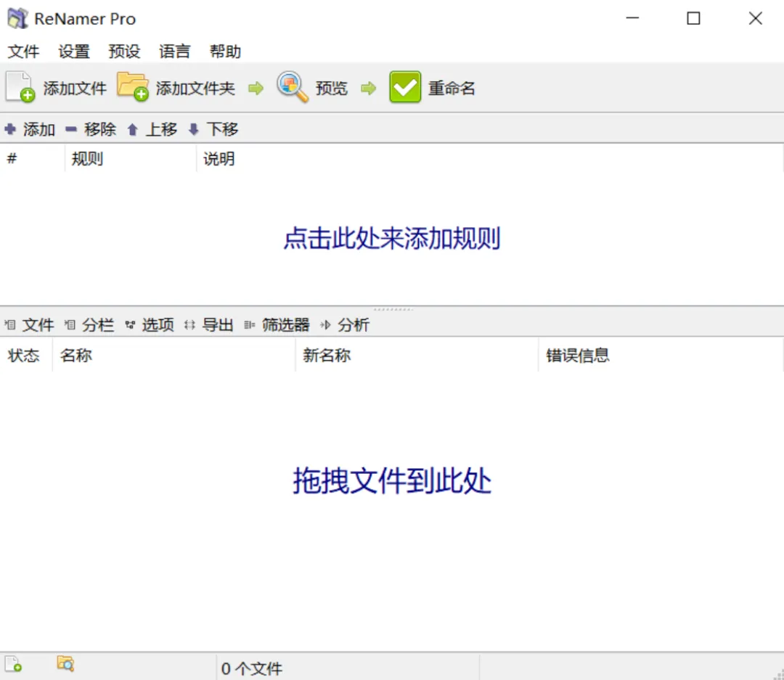The image size is (784, 680).
Task: Click the 规则 column header
Action: (x=131, y=158)
